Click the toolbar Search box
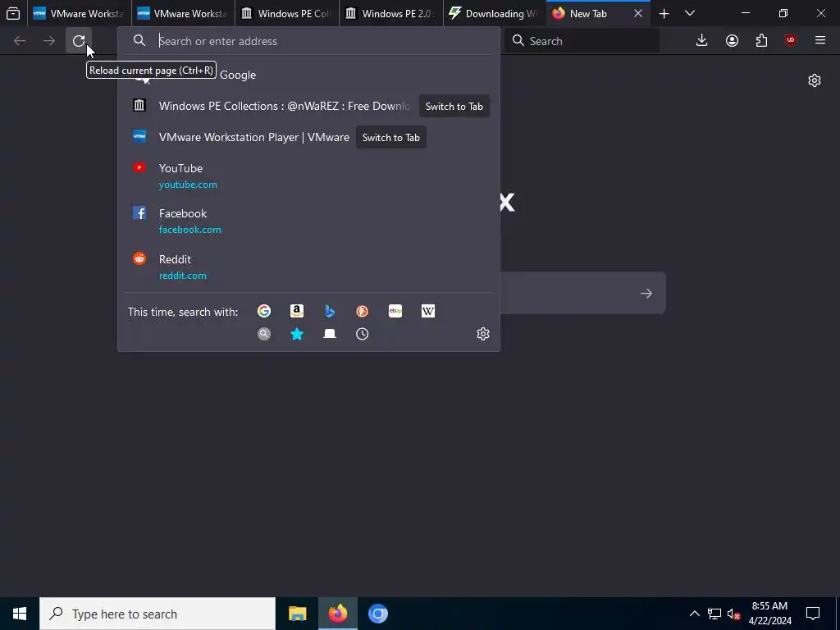Screen dimensions: 840x630 click(582, 41)
